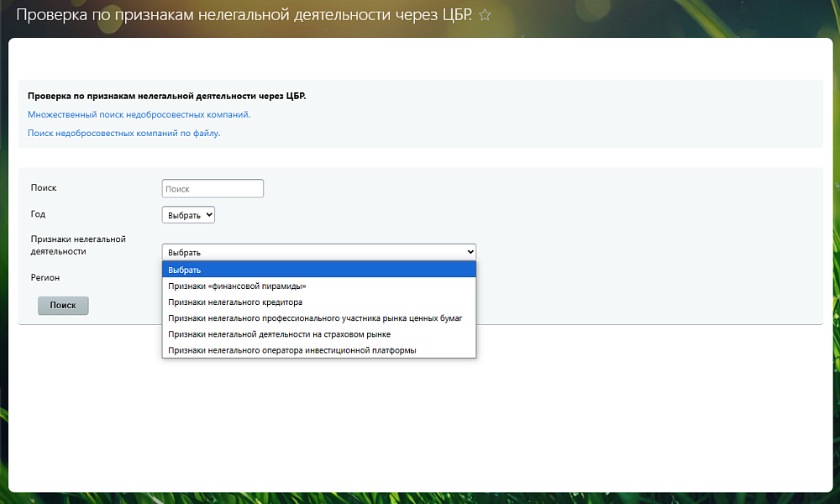This screenshot has height=504, width=840.
Task: Click the white page title at top
Action: (x=244, y=15)
